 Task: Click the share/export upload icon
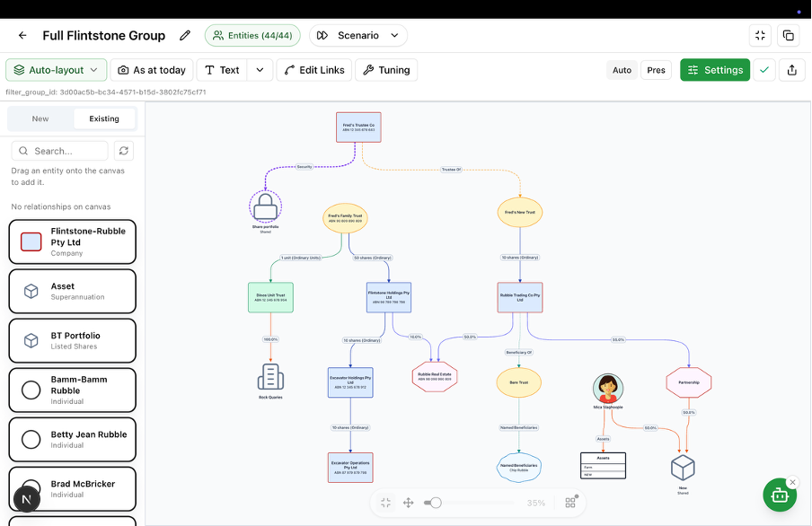pos(792,70)
